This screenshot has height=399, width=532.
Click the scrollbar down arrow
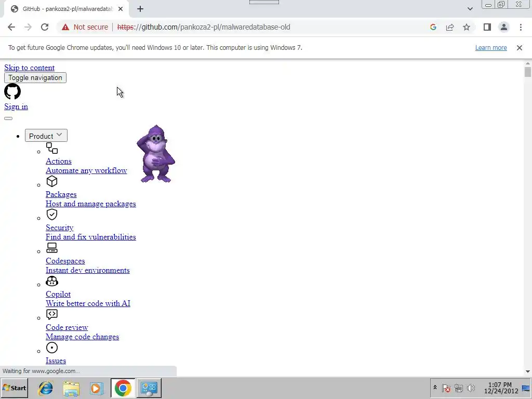[527, 371]
